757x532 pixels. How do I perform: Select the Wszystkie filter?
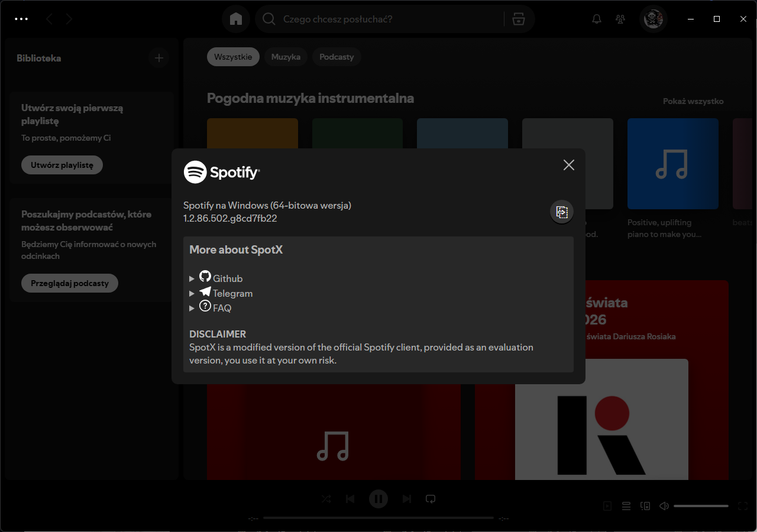coord(233,57)
